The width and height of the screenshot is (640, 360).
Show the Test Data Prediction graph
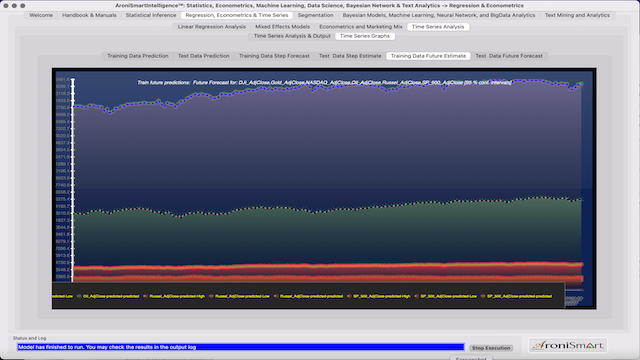203,56
